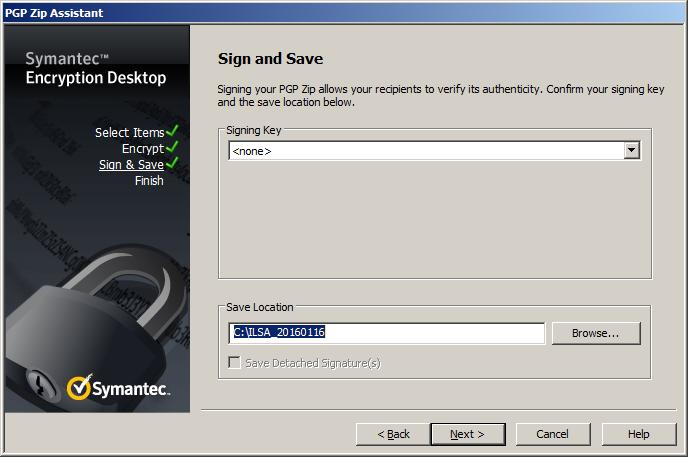The height and width of the screenshot is (457, 688).
Task: Return with the Back button
Action: (393, 434)
